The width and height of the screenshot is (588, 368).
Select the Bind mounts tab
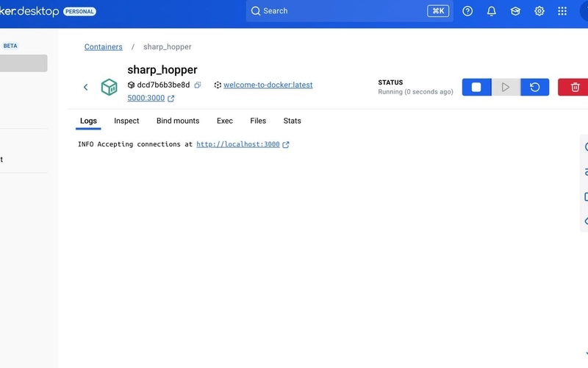click(x=178, y=121)
